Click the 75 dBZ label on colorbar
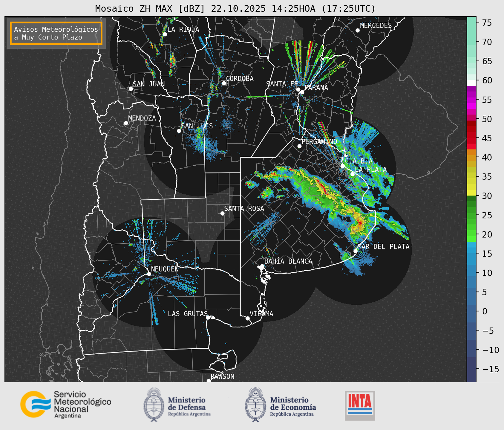The image size is (504, 430). point(487,23)
